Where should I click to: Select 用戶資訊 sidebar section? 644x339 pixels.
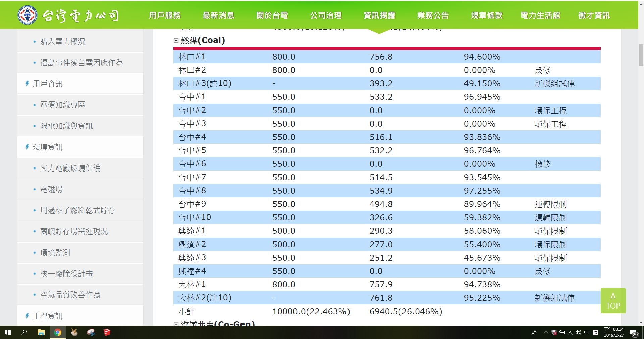coord(47,84)
